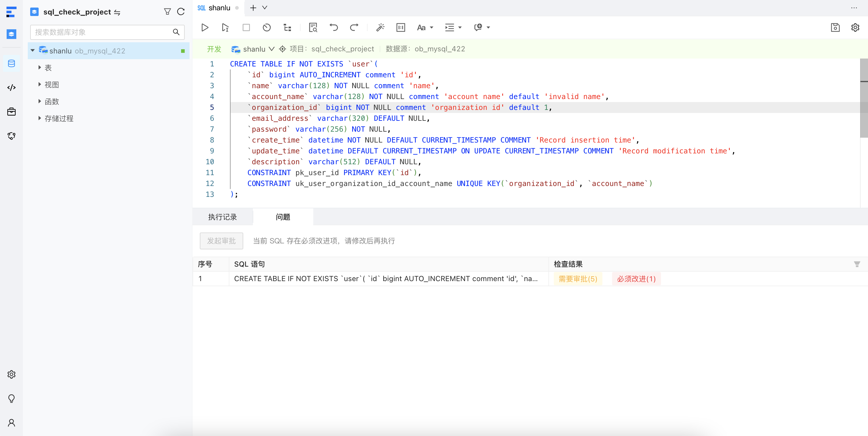Click the filter funnel in project header
This screenshot has height=436, width=868.
[167, 12]
